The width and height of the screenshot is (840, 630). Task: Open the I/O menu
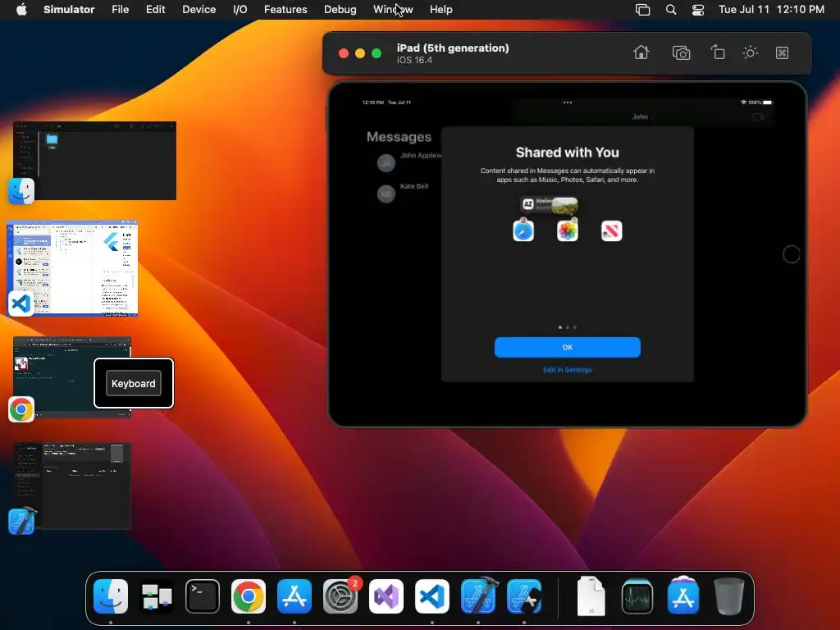point(240,9)
